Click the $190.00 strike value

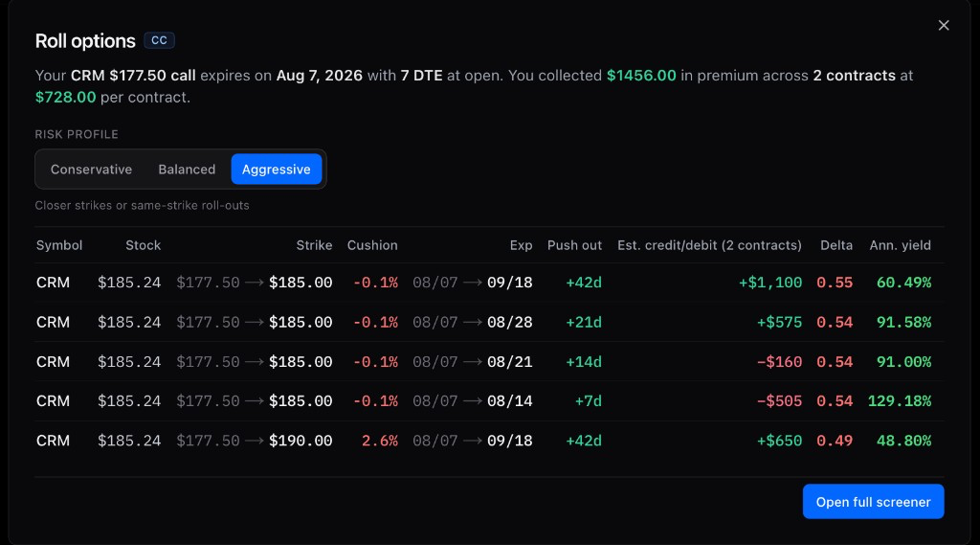pyautogui.click(x=301, y=441)
